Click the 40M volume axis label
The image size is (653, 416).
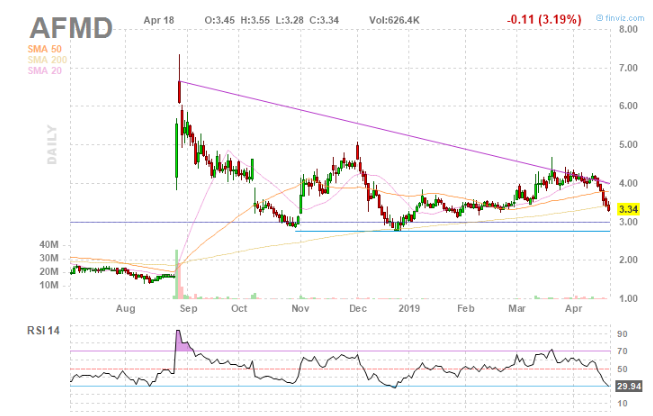click(x=49, y=245)
